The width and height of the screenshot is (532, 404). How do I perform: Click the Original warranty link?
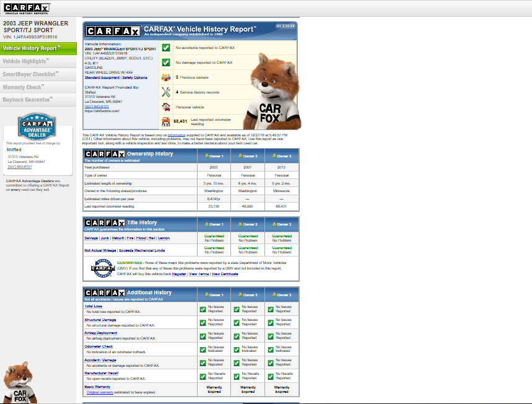(x=100, y=392)
